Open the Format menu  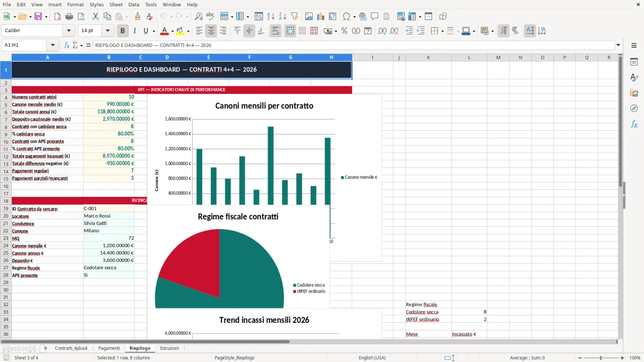click(75, 4)
